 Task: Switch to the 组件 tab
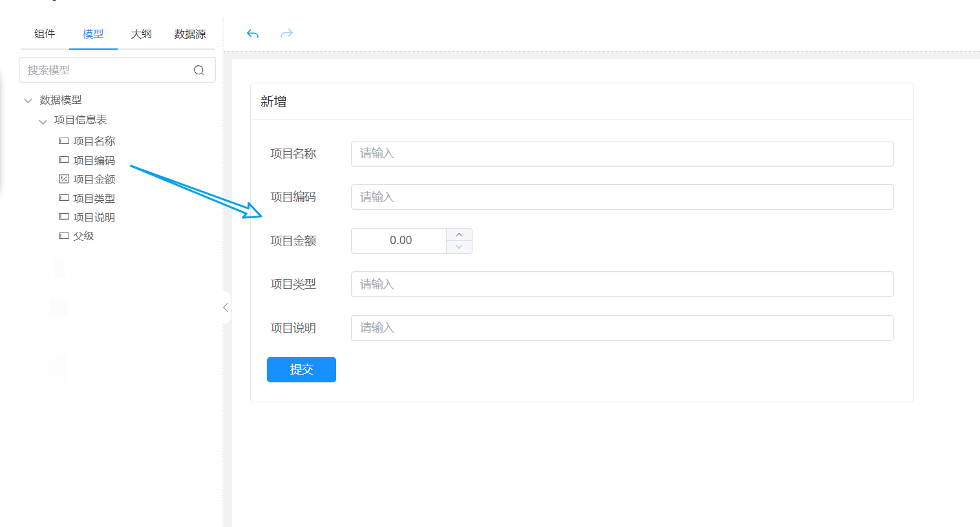coord(45,34)
